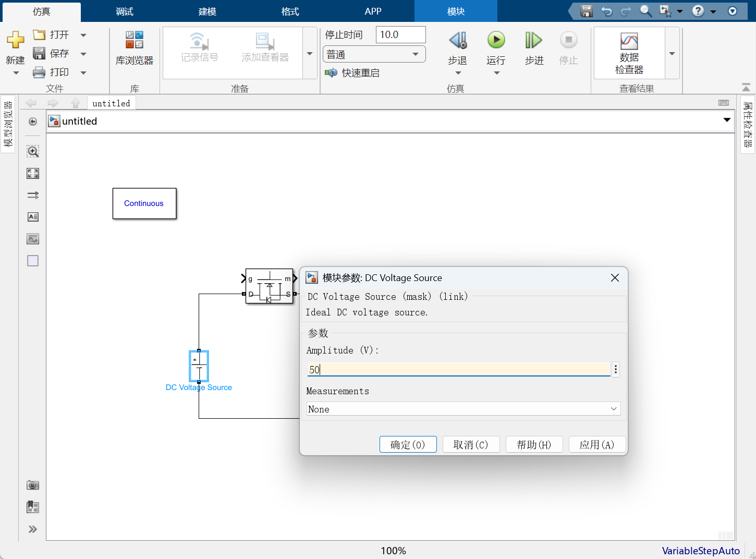Click the hide/show explorer bar circle icon
This screenshot has height=559, width=756.
click(33, 121)
